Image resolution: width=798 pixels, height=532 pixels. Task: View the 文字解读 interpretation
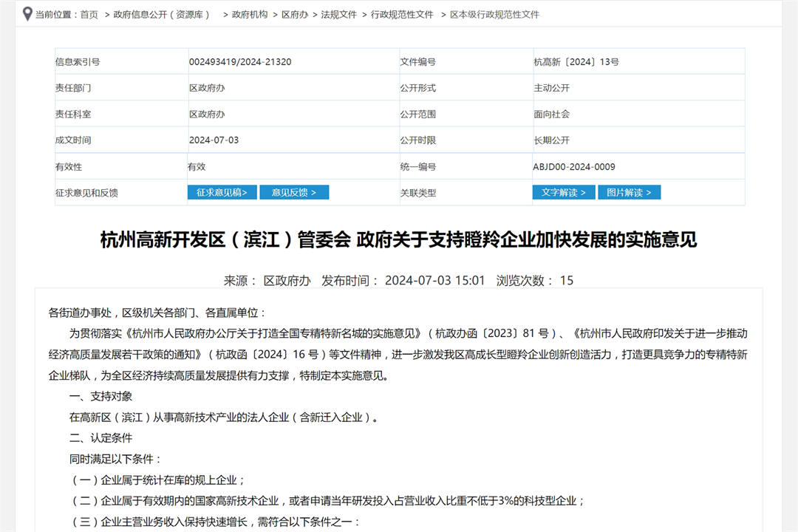click(564, 192)
